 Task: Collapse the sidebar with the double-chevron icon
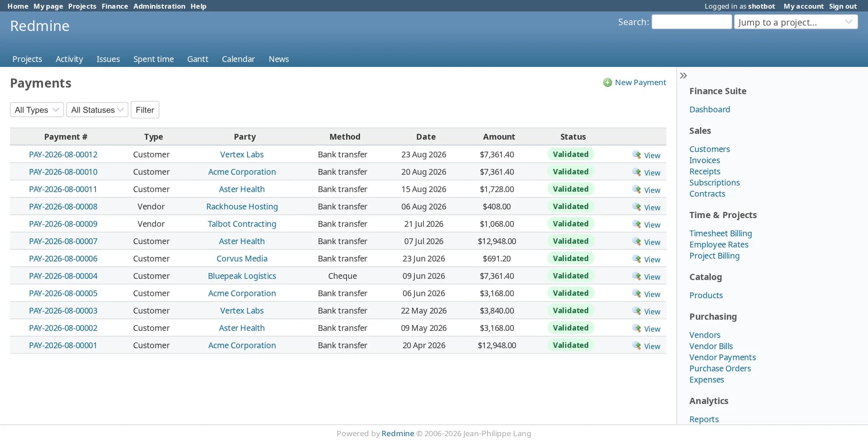pyautogui.click(x=683, y=76)
